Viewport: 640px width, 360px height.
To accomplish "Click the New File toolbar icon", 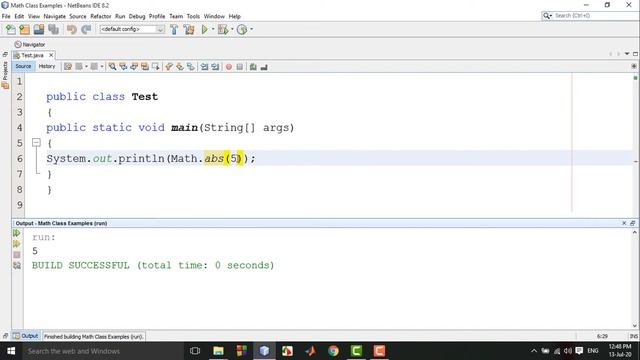I will click(11, 29).
